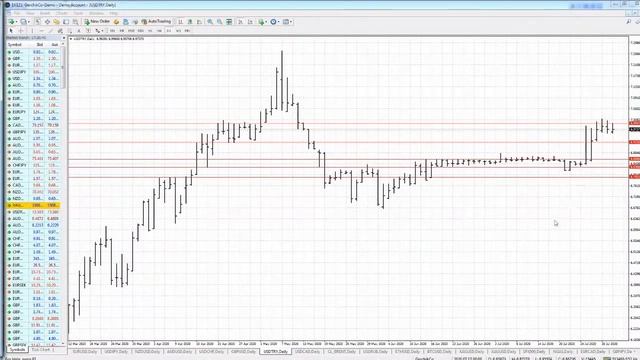Toggle the Market Watch toolbar icon

pyautogui.click(x=38, y=22)
